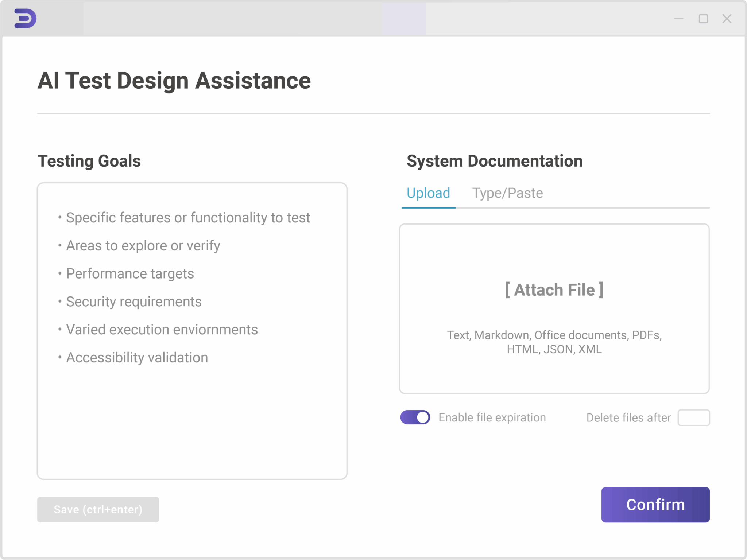Screen dimensions: 747x560
Task: Close the AI Test Design window
Action: point(727,19)
